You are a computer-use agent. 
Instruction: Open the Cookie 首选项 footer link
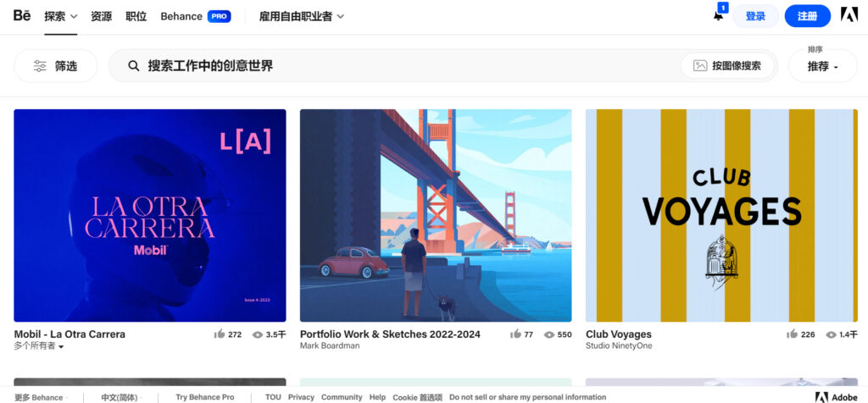tap(417, 397)
